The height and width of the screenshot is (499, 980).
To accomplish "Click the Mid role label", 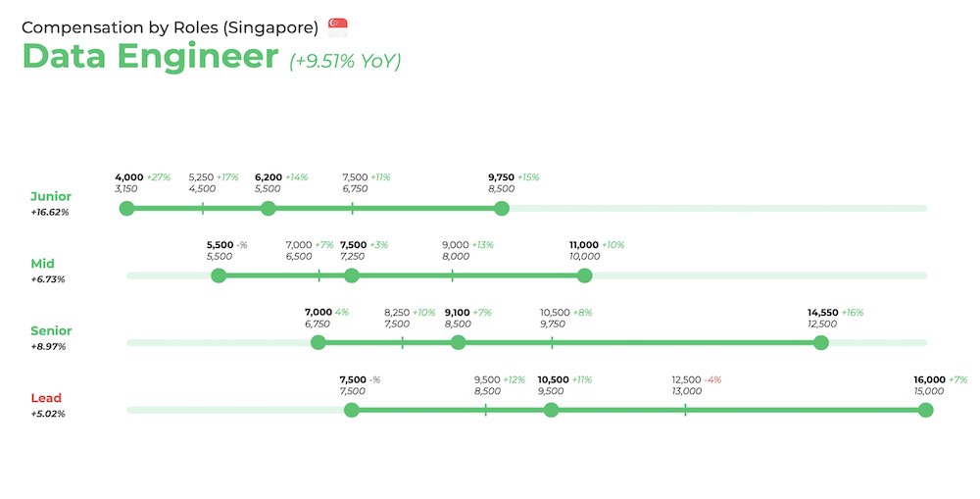I will point(42,264).
